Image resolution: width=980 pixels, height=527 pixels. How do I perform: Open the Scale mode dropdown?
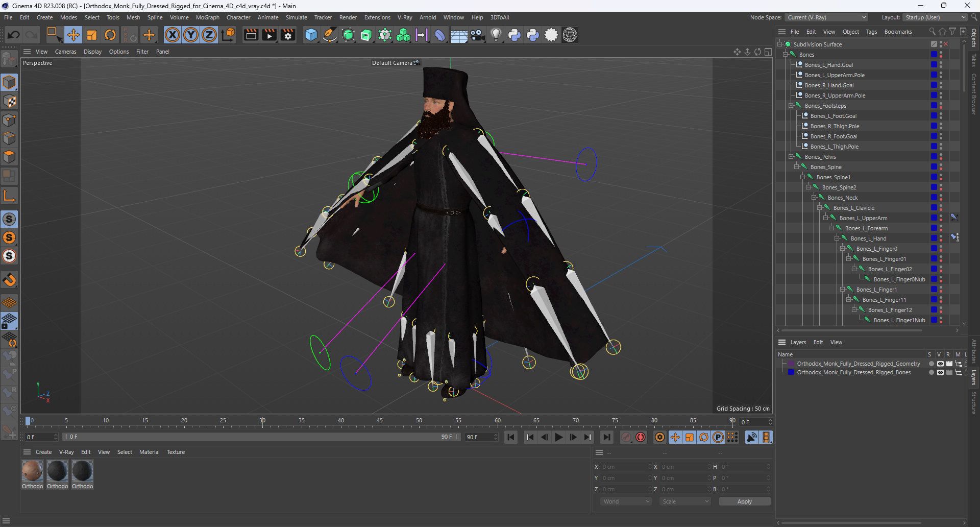click(x=685, y=501)
